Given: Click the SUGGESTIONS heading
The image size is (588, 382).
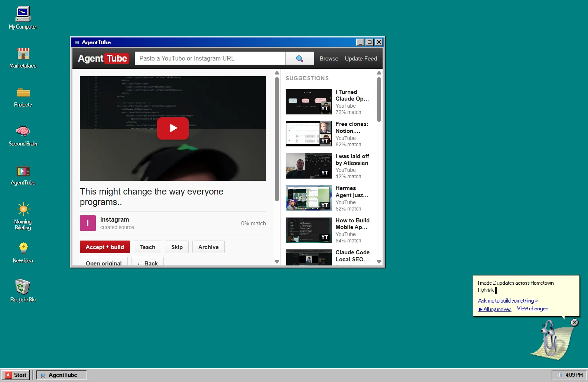Looking at the screenshot, I should [307, 78].
